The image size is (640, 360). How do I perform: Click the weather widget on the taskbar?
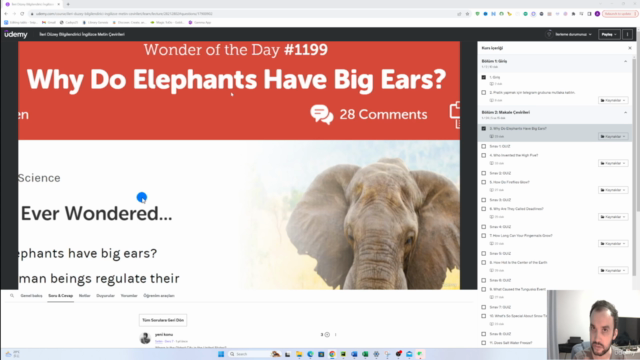pyautogui.click(x=11, y=354)
